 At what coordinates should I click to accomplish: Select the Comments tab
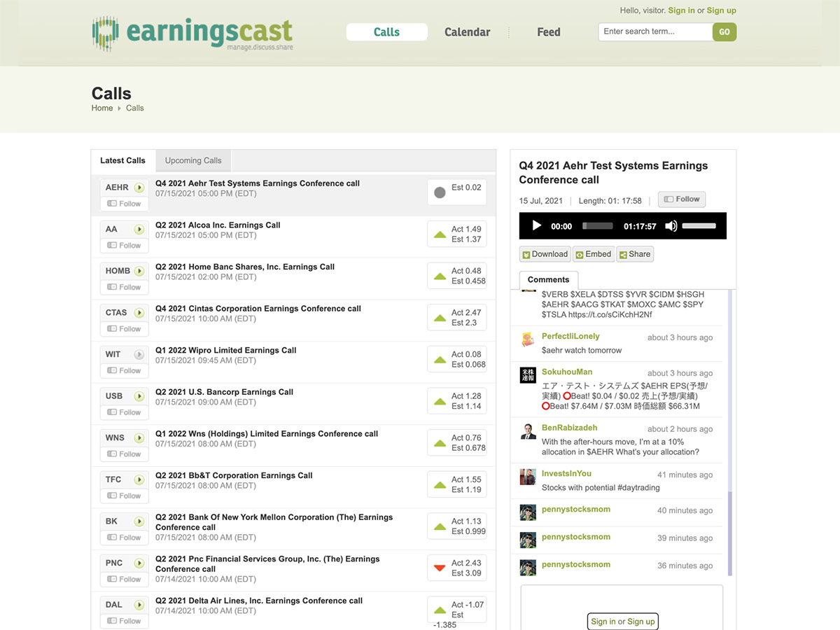(x=549, y=280)
